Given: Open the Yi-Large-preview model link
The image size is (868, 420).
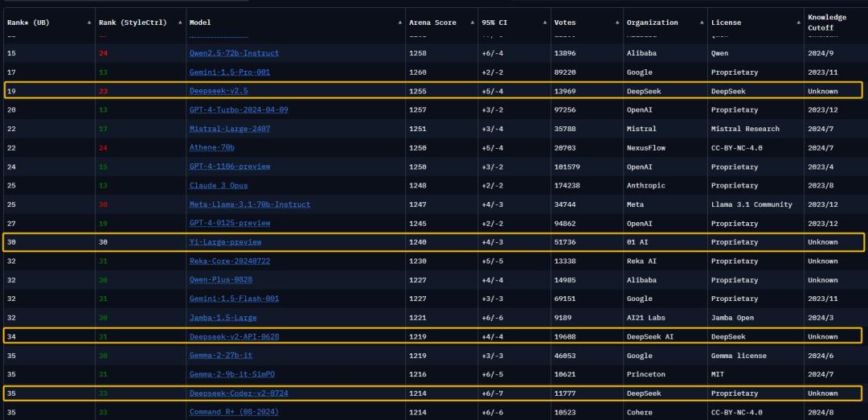Looking at the screenshot, I should coord(225,242).
